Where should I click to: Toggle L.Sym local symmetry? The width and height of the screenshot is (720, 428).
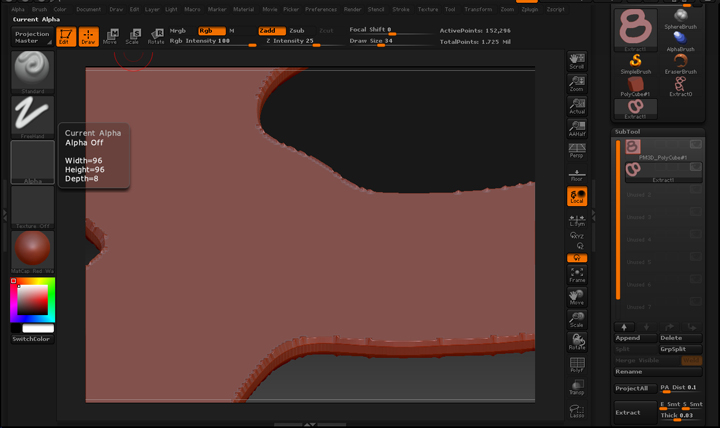(x=577, y=220)
